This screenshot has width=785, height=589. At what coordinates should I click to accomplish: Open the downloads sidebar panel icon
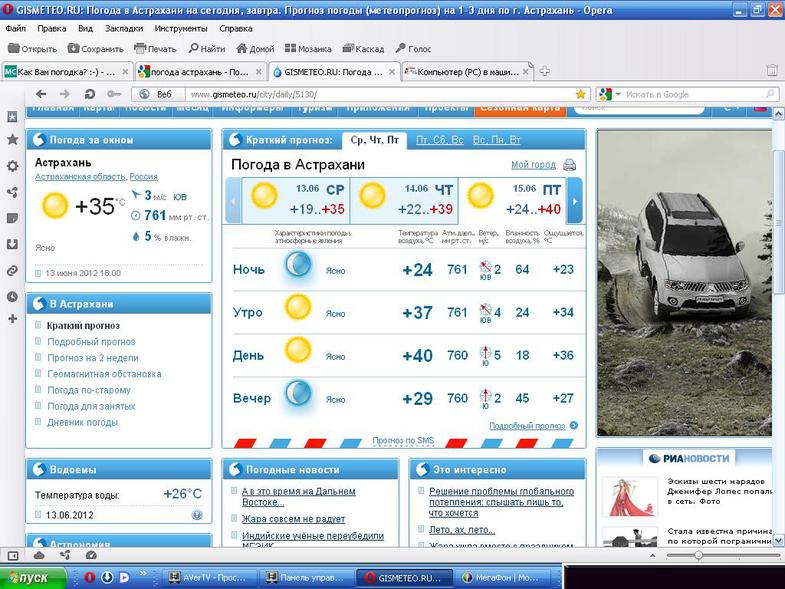point(13,244)
